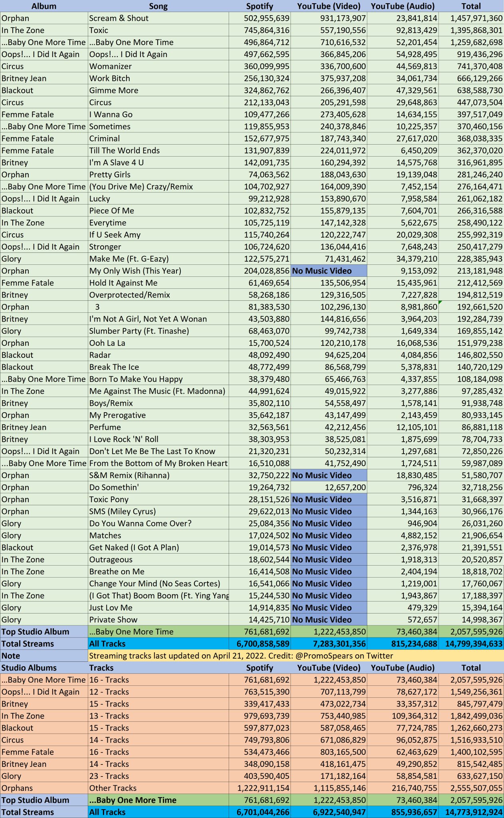Viewport: 504px width, 818px height.
Task: Click 'If U Seek Amy' cell
Action: coord(158,234)
